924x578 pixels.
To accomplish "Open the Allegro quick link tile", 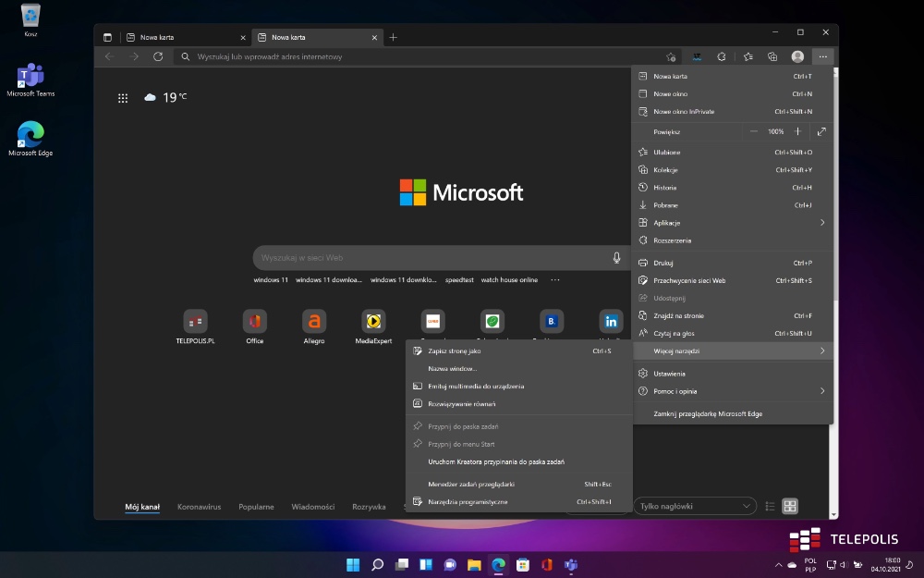I will 314,322.
